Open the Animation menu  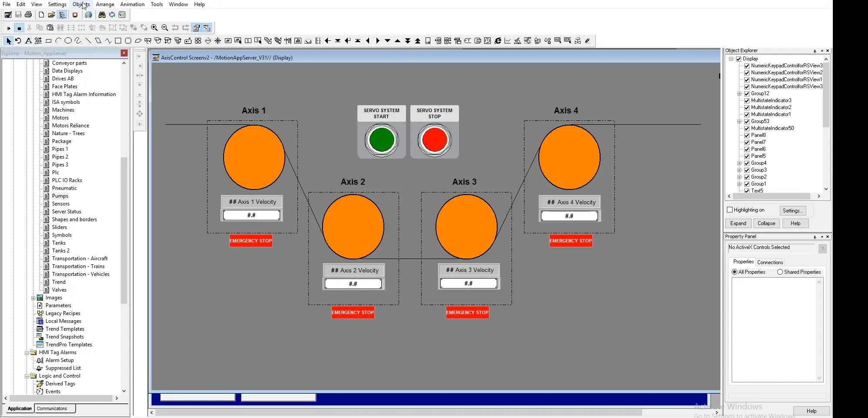click(132, 4)
